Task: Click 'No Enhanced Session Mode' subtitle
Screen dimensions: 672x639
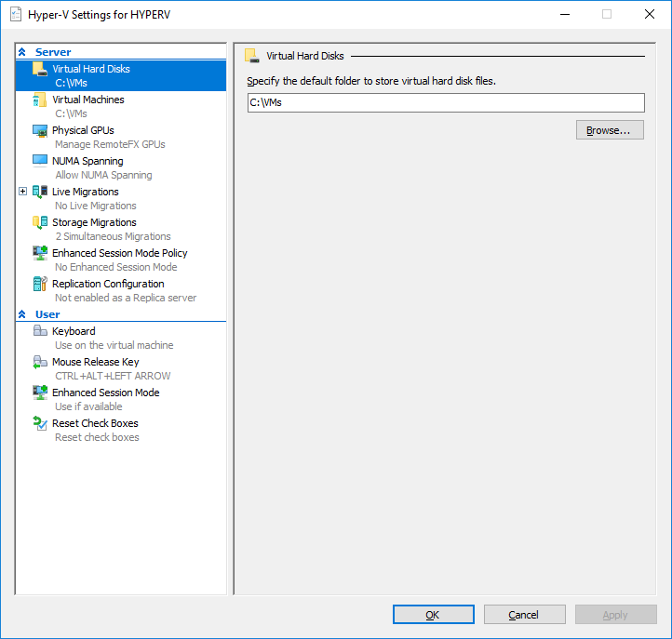Action: point(116,267)
